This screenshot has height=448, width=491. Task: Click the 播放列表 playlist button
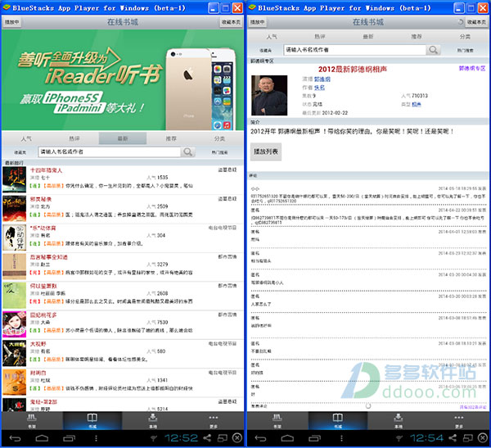[x=266, y=152]
